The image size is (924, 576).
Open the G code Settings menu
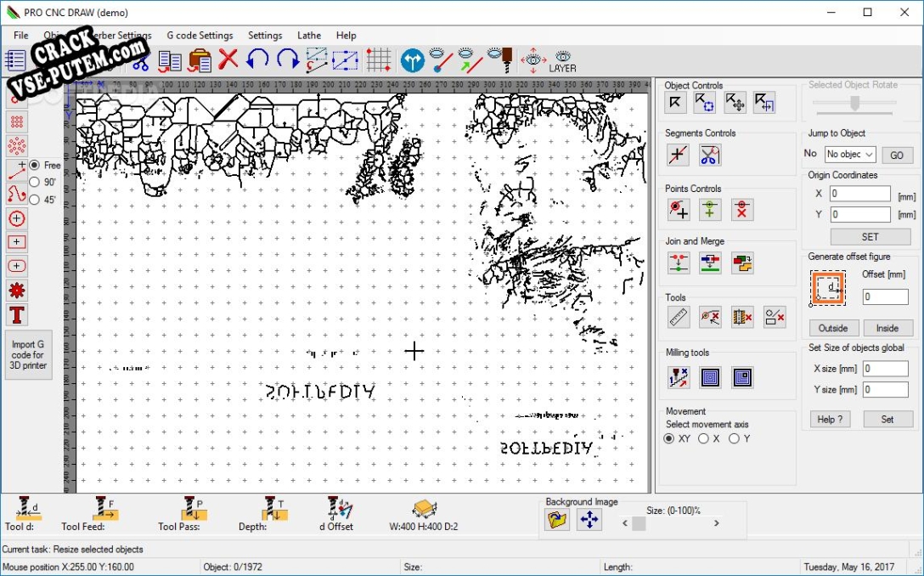point(200,36)
